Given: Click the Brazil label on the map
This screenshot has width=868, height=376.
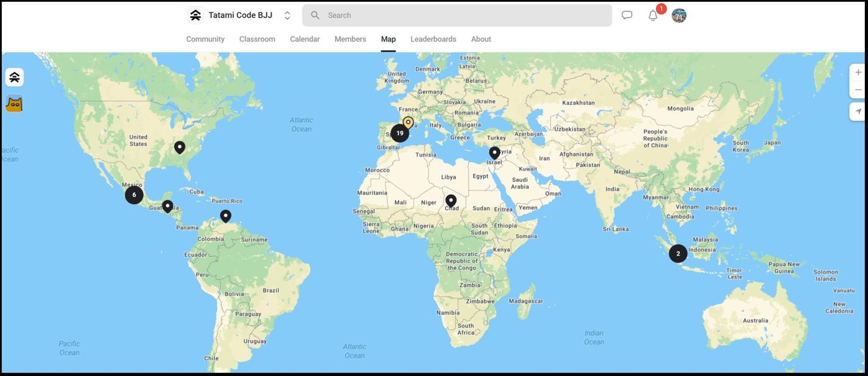Looking at the screenshot, I should click(271, 290).
